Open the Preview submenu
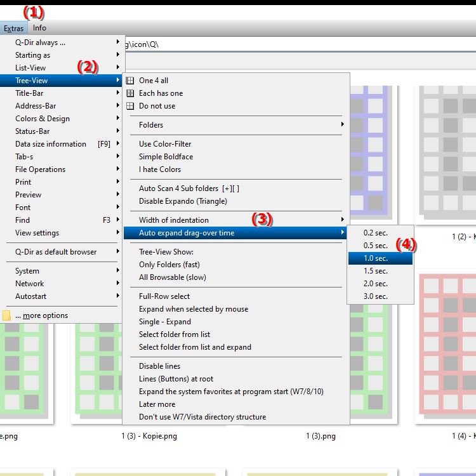Viewport: 476px width, 476px height. point(61,195)
